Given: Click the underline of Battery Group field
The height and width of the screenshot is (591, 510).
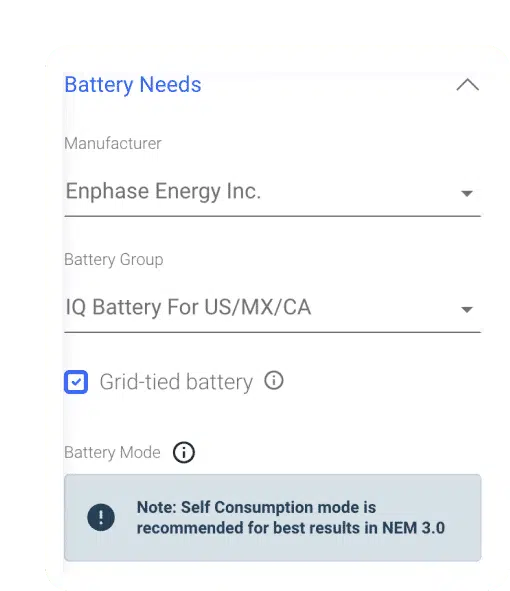Looking at the screenshot, I should (272, 332).
